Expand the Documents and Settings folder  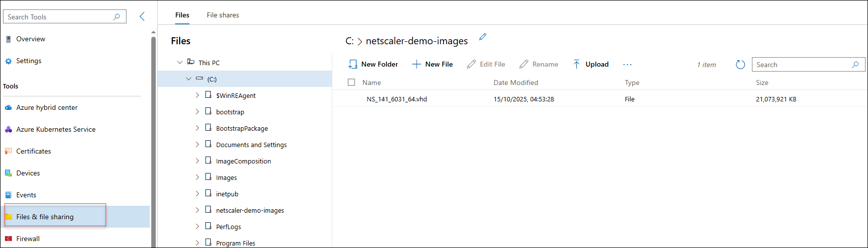[x=197, y=144]
